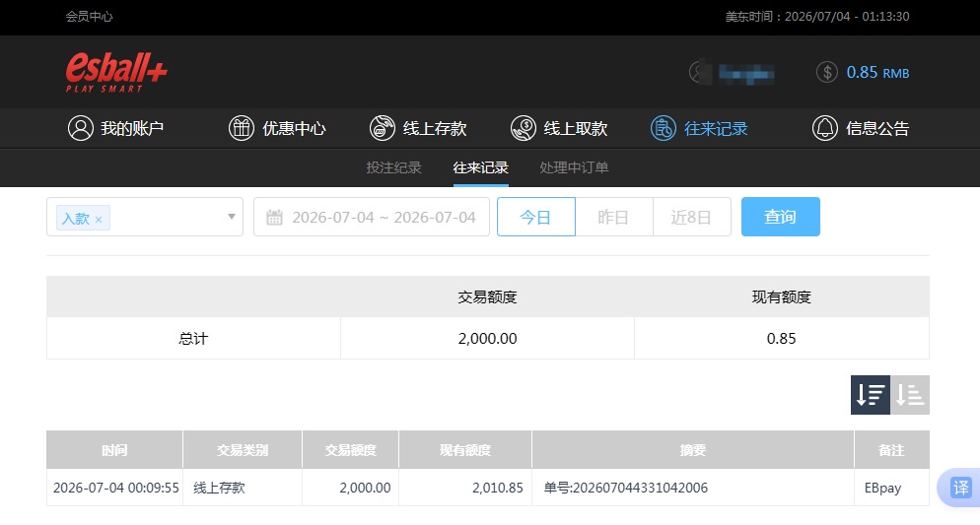Click the 往来记录 clipboard icon
The height and width of the screenshot is (525, 980).
(x=664, y=128)
